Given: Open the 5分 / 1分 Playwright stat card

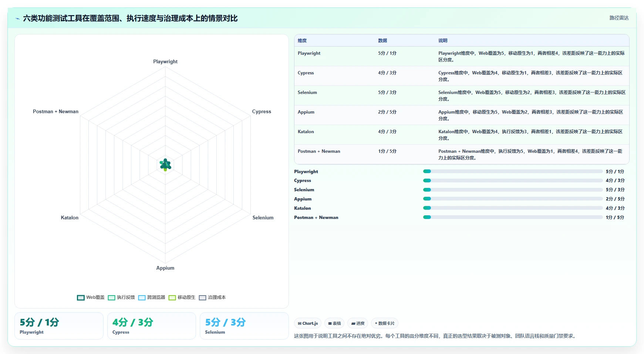Looking at the screenshot, I should [x=59, y=326].
